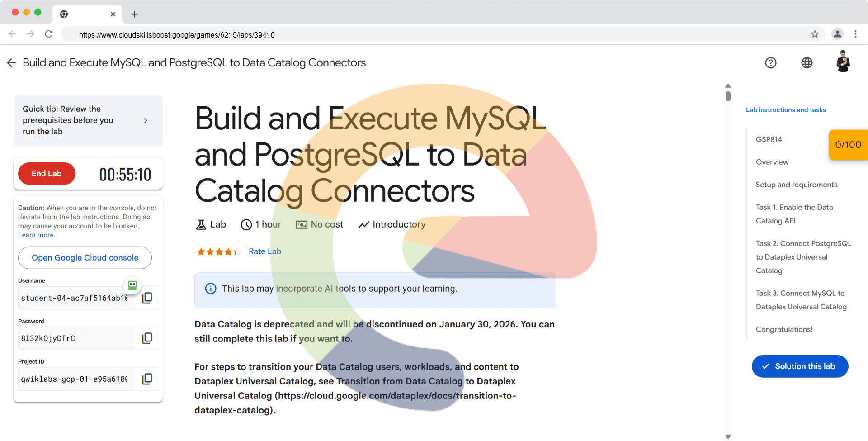This screenshot has width=868, height=441.
Task: Open the browser three-dot menu
Action: coord(855,34)
